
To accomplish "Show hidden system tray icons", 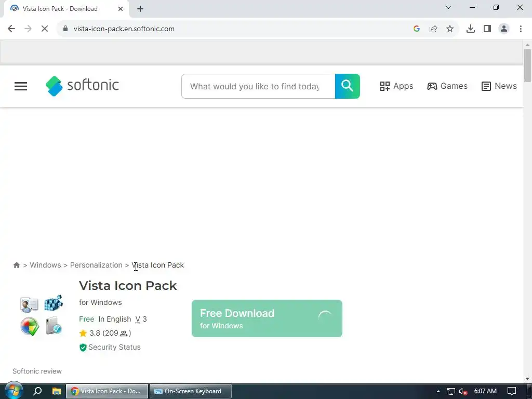I will click(438, 391).
